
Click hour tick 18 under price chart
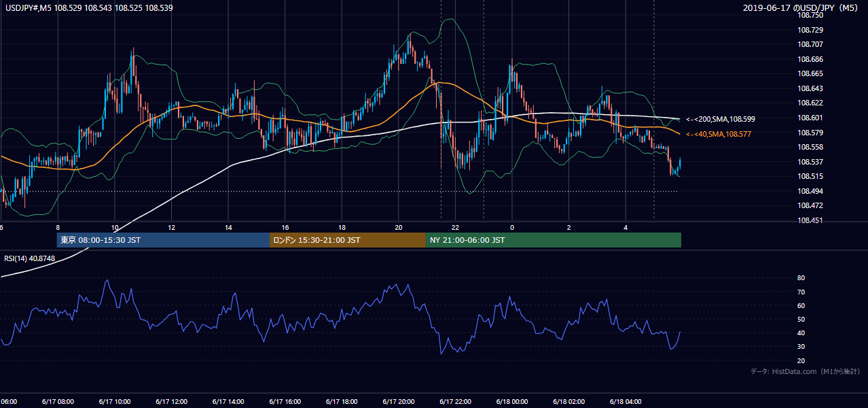(342, 228)
